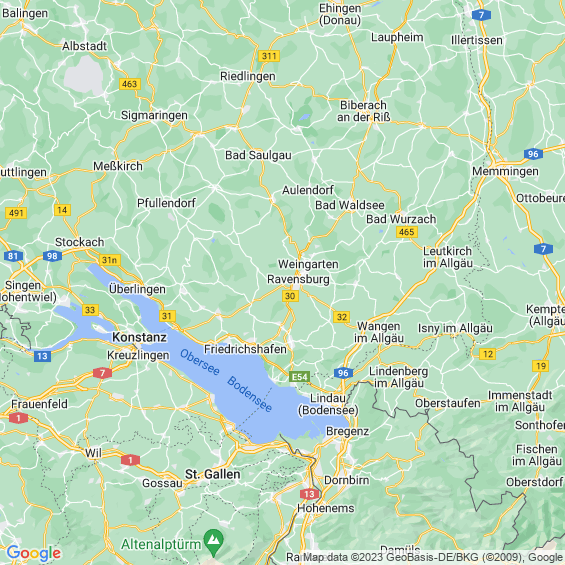This screenshot has width=565, height=565.
Task: Click the St. Gallen city label
Action: tap(213, 474)
